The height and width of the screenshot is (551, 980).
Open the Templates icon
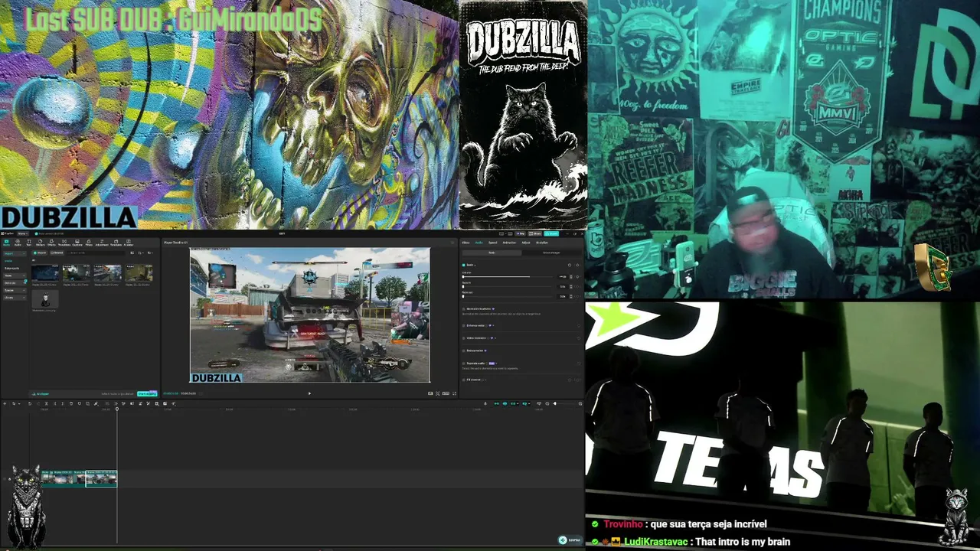(x=116, y=243)
